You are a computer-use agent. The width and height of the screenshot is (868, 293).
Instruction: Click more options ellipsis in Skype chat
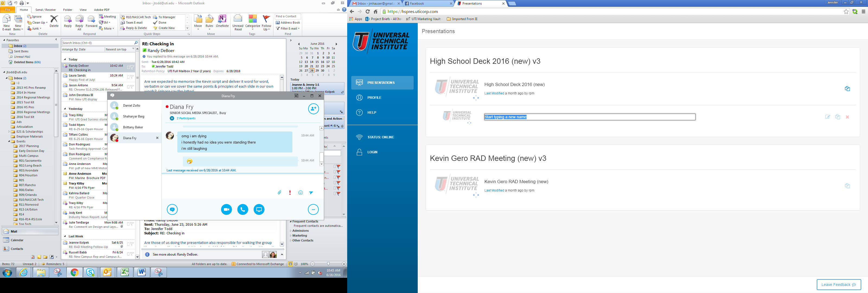313,209
